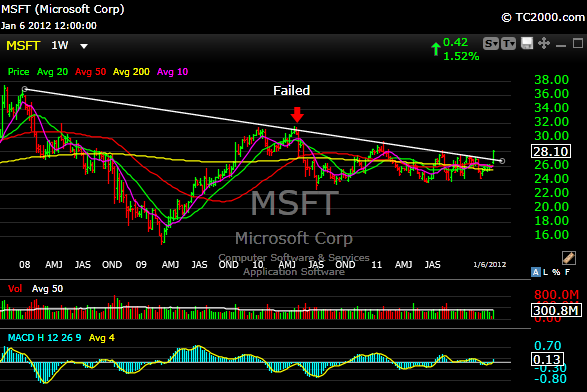The width and height of the screenshot is (587, 392).
Task: Click the trendline's right end handle
Action: pos(502,161)
